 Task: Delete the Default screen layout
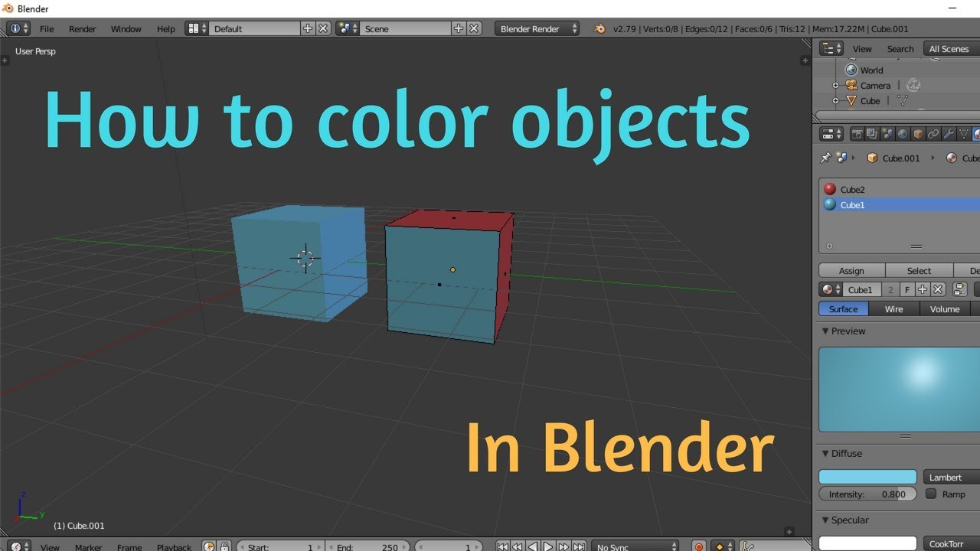point(323,28)
